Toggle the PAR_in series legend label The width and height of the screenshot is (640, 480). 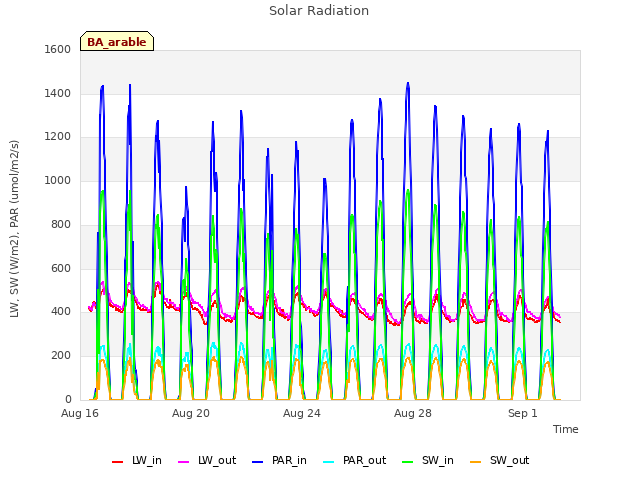(x=289, y=461)
